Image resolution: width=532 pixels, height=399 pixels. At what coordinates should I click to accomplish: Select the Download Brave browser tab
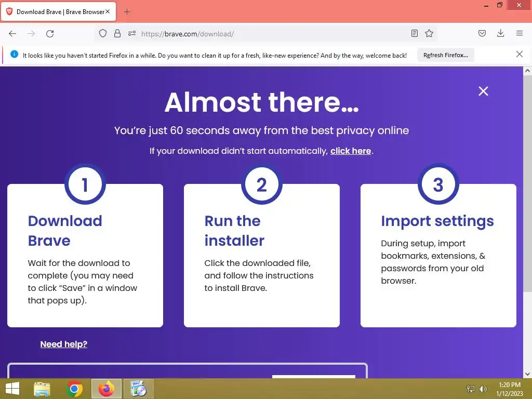click(58, 11)
